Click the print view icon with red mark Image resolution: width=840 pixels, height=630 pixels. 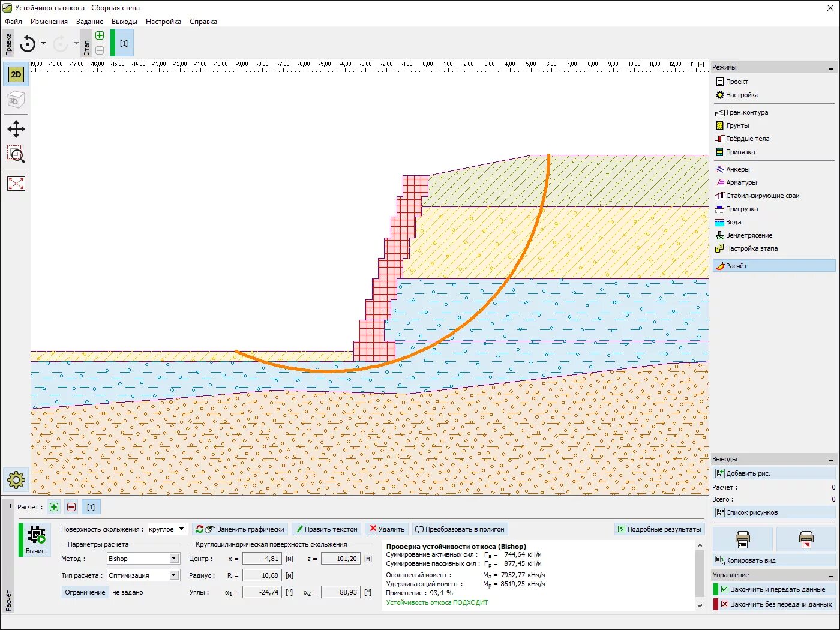pyautogui.click(x=806, y=539)
